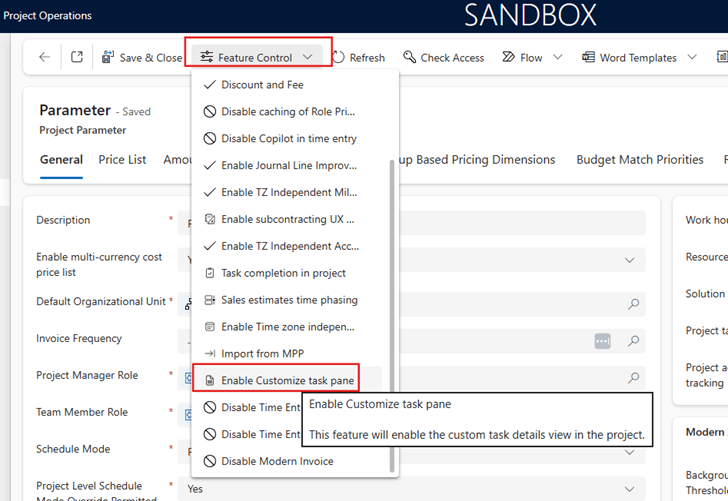728x501 pixels.
Task: Expand the Flow dropdown chevron
Action: pyautogui.click(x=558, y=58)
